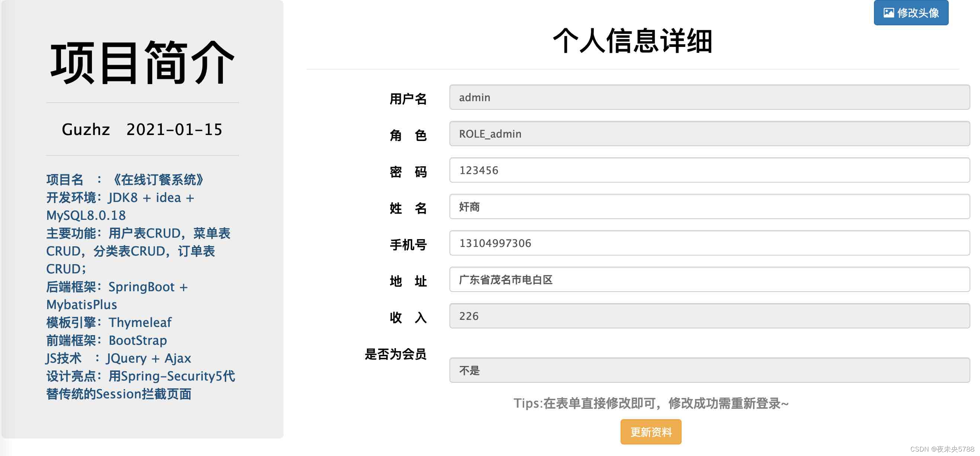Click the 项目简介 heading
The width and height of the screenshot is (980, 456).
click(142, 63)
